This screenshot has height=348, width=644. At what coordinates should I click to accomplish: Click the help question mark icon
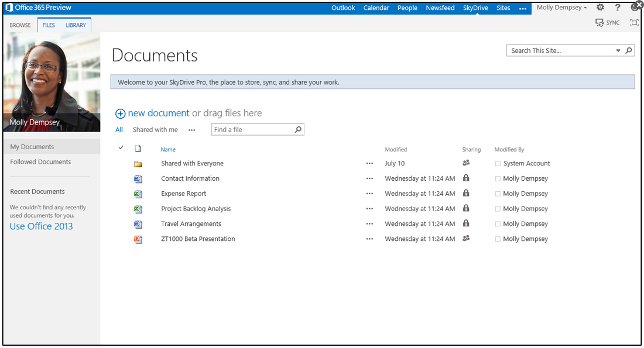tap(617, 8)
